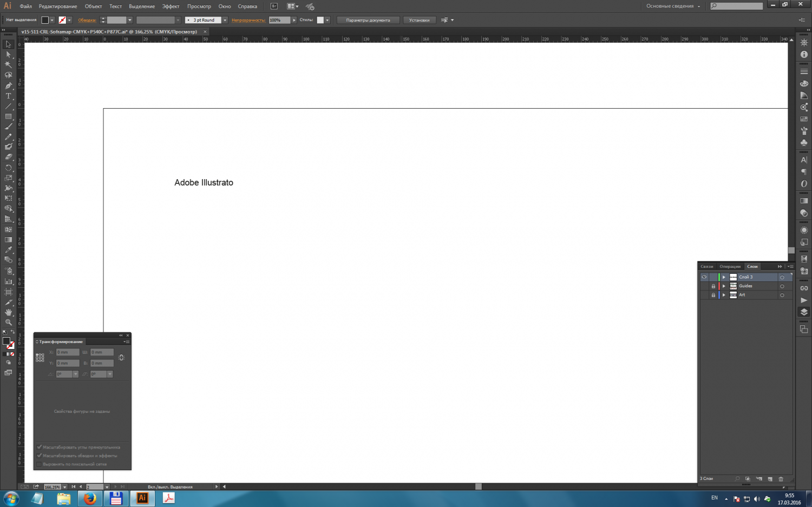Open the opacity 100% slider arrow
The width and height of the screenshot is (812, 507).
294,20
